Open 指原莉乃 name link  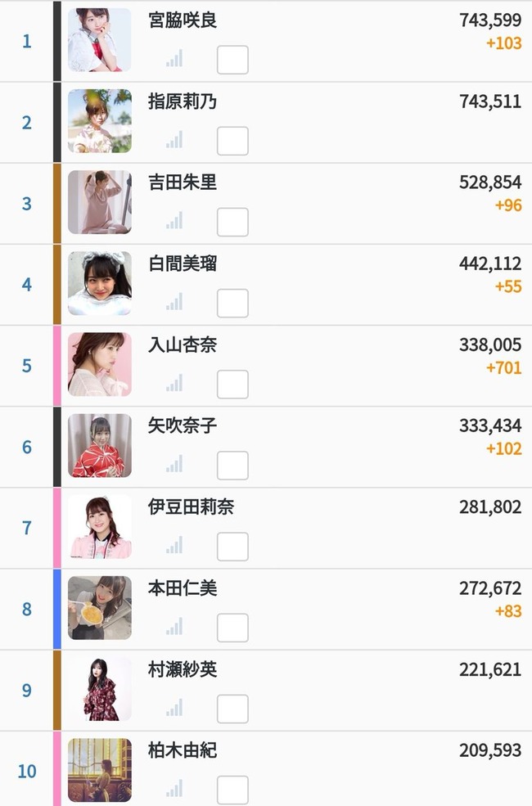183,101
